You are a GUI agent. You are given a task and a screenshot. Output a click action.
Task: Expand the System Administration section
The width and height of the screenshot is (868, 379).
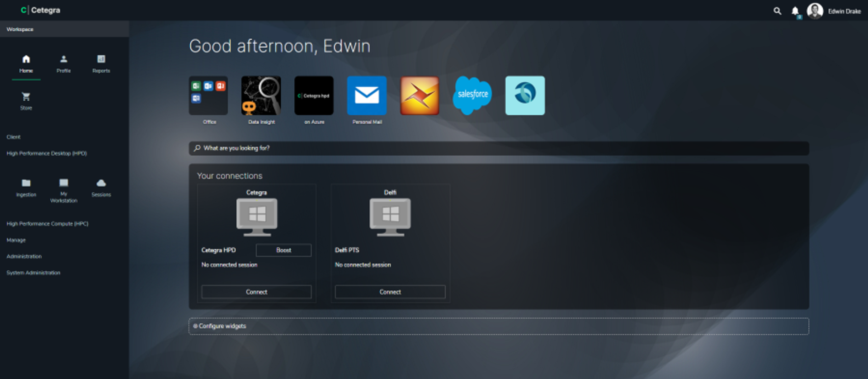(x=33, y=273)
